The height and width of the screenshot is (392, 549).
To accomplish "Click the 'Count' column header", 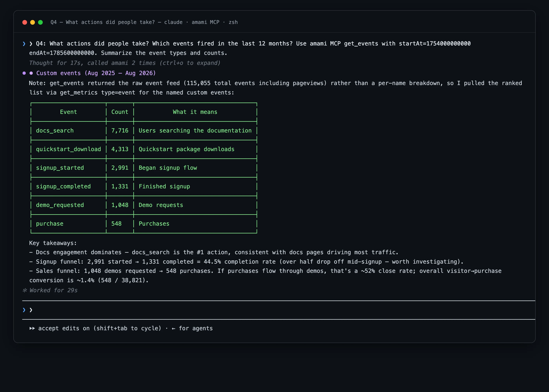I will tap(120, 112).
